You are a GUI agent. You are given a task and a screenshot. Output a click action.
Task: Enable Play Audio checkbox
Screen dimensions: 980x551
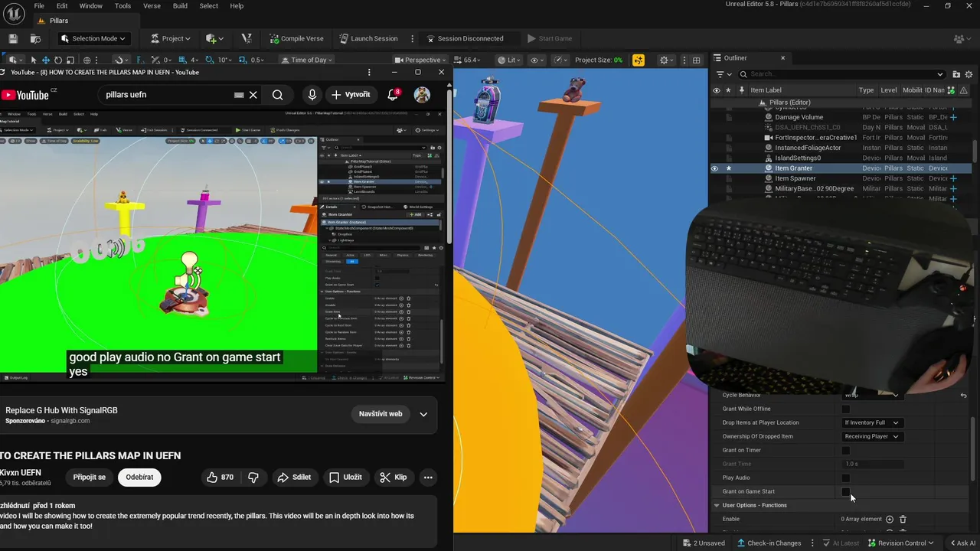pyautogui.click(x=846, y=478)
